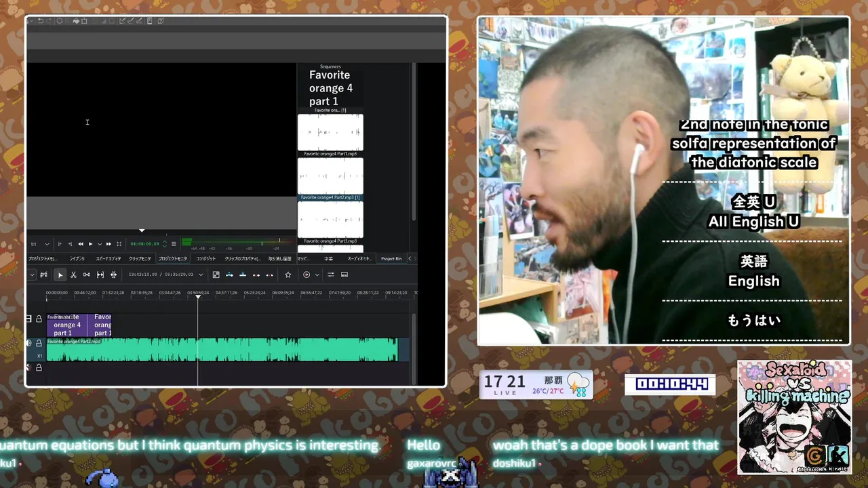Click the checkered square icon after the timeline duration
The image size is (868, 488).
[216, 274]
